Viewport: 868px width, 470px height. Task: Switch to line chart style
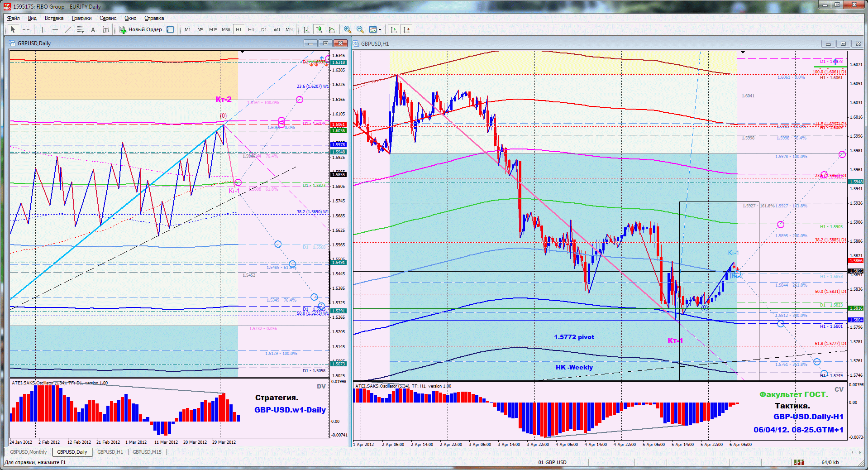(332, 29)
